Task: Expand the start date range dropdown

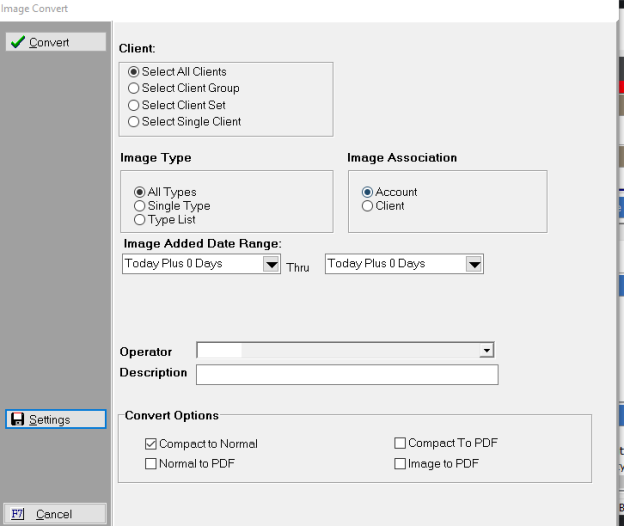Action: (x=270, y=264)
